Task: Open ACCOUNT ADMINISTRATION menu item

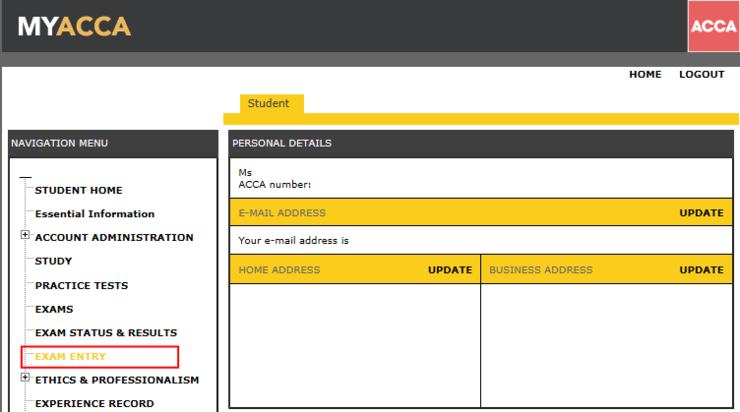Action: click(x=114, y=237)
